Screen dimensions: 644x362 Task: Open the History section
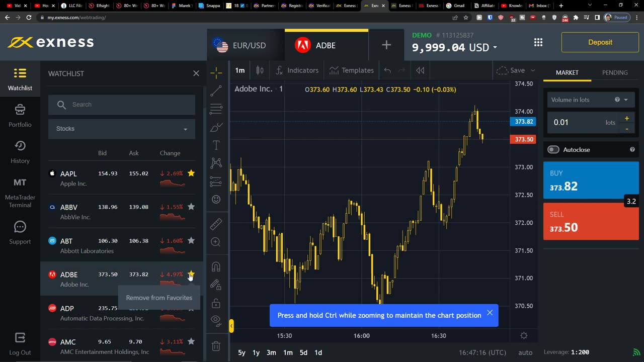(x=20, y=152)
